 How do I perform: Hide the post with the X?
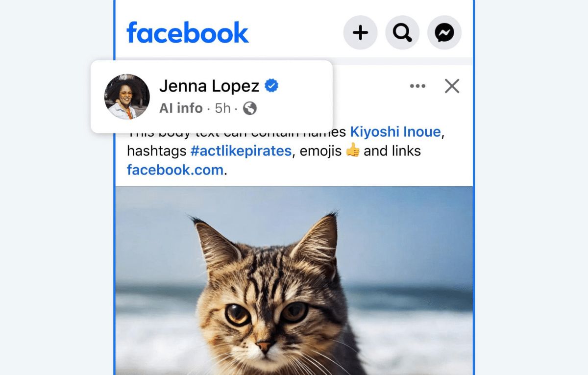pyautogui.click(x=452, y=86)
